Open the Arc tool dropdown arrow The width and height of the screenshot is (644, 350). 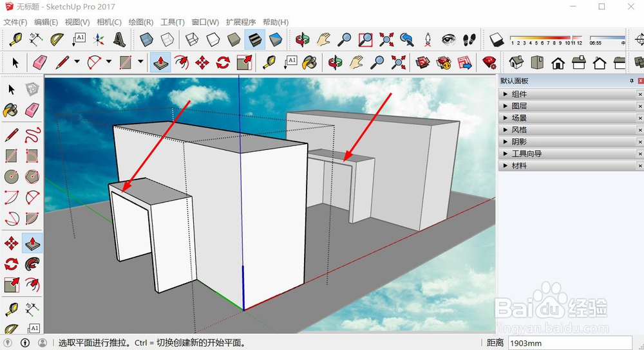[x=108, y=62]
